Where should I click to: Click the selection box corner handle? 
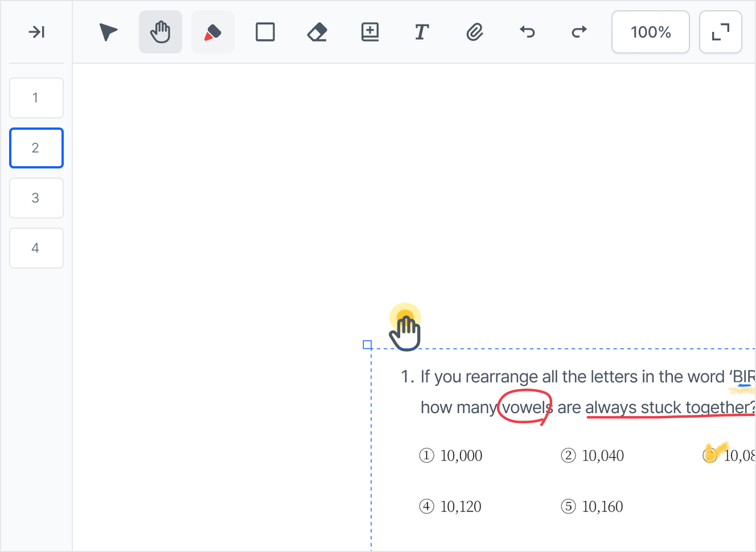pos(367,344)
